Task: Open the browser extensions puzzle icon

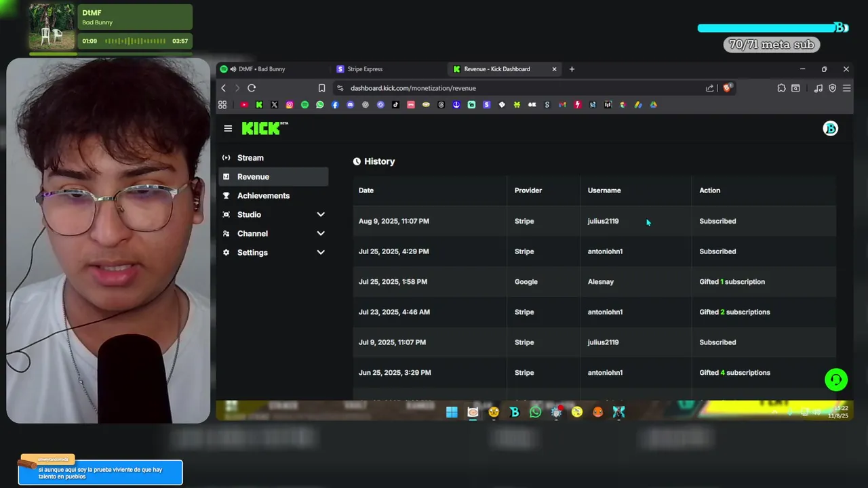Action: point(781,88)
